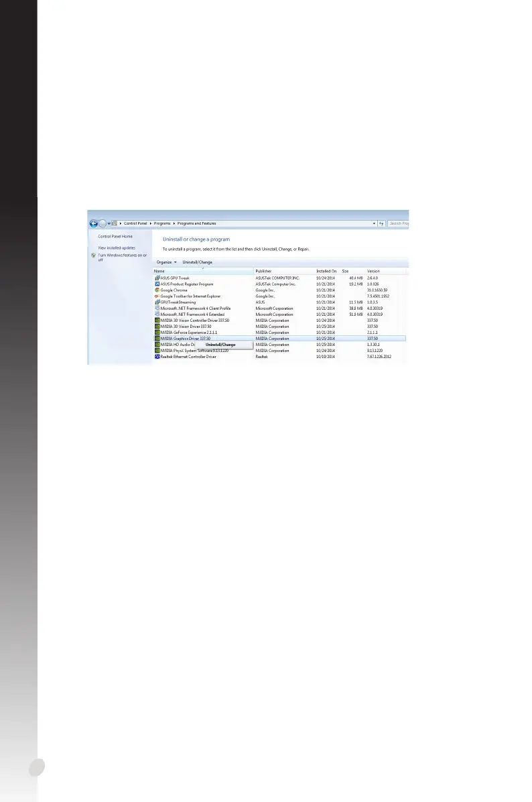Click the 40.4 MB size cell
The image size is (532, 802).
point(356,278)
